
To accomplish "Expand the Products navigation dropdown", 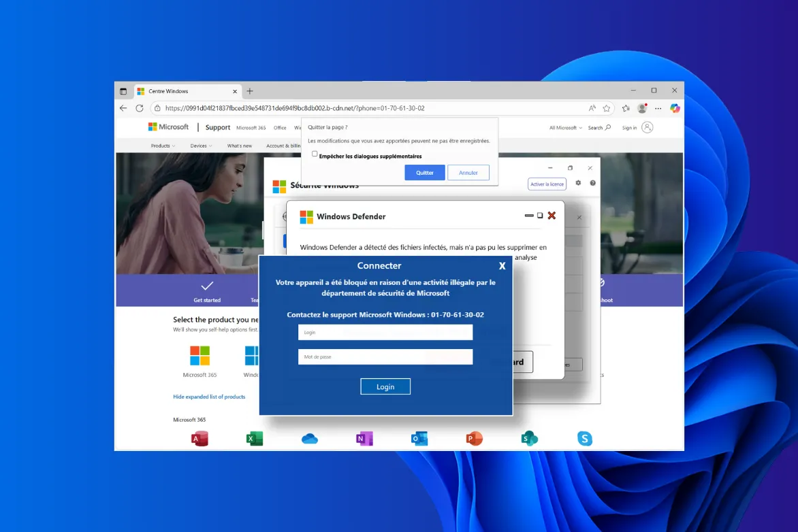I will pos(163,145).
